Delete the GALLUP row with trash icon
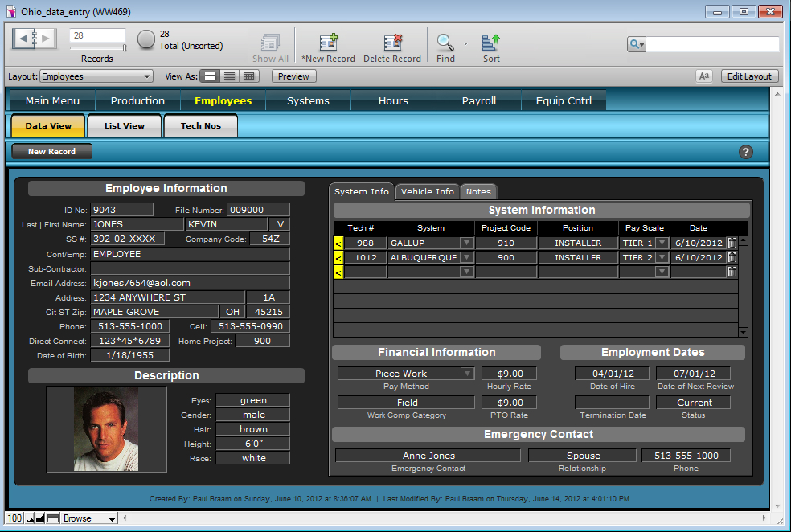This screenshot has height=532, width=791. 732,243
